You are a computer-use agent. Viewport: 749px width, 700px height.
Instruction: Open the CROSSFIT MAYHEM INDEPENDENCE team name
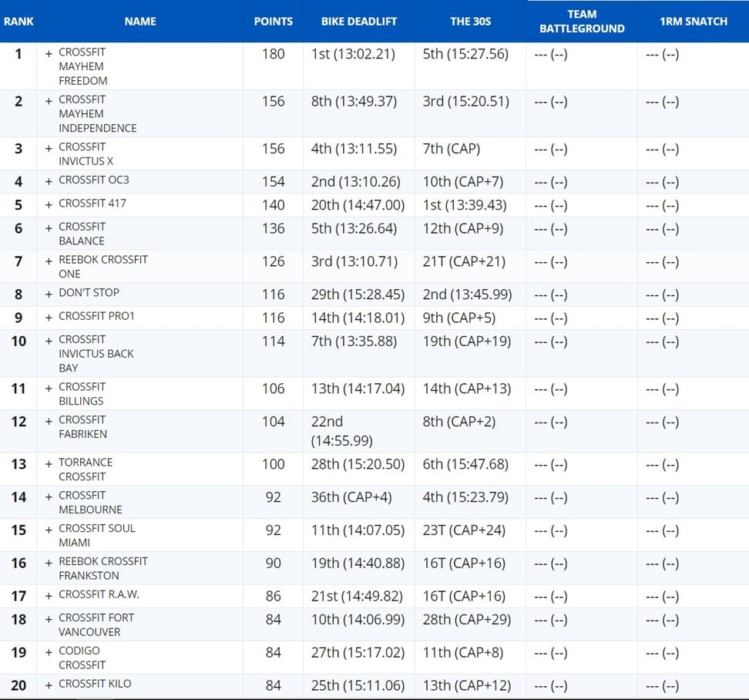click(x=97, y=114)
